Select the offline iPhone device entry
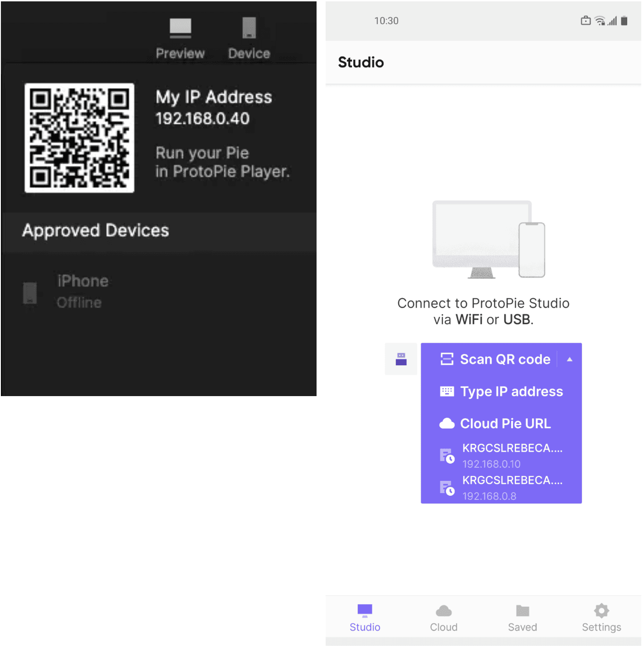The height and width of the screenshot is (649, 644). [159, 291]
